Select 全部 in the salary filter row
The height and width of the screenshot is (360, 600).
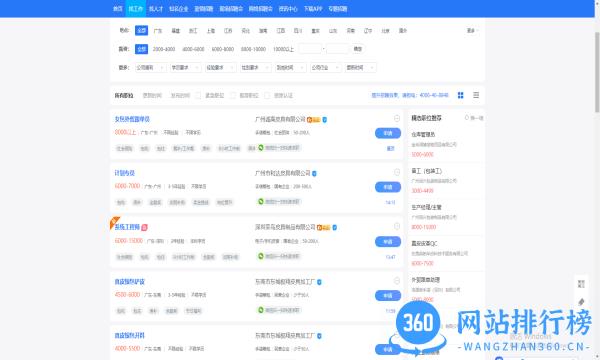pos(142,49)
